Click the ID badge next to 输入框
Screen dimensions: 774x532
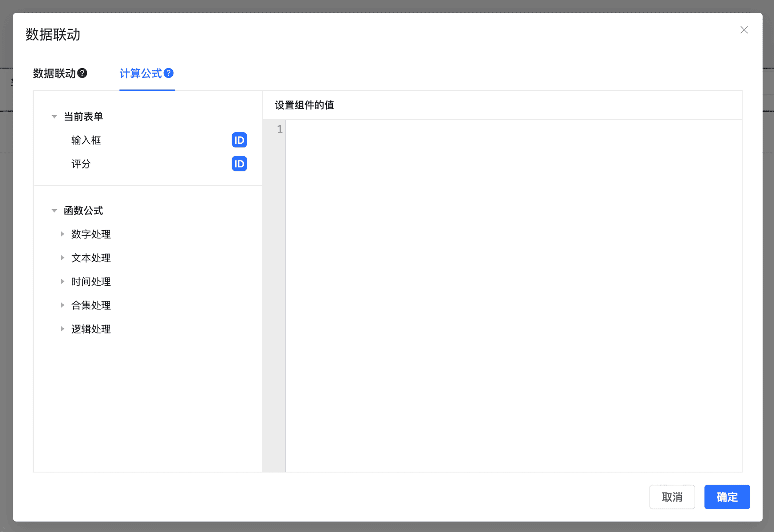239,140
